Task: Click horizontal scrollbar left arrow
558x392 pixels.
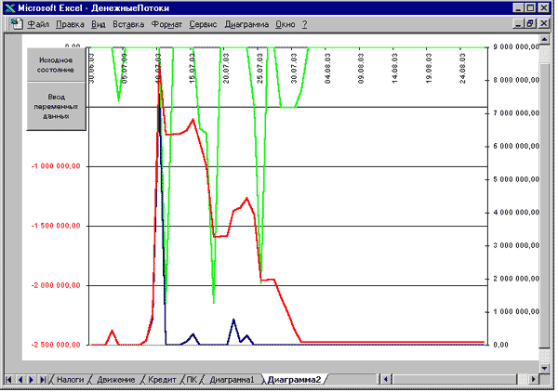Action: [x=386, y=380]
